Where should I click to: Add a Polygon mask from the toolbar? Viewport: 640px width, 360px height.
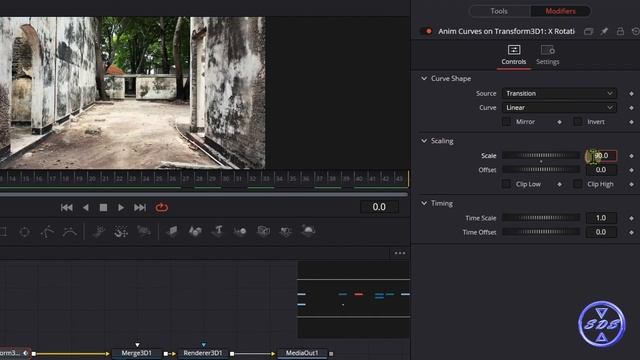pyautogui.click(x=47, y=232)
